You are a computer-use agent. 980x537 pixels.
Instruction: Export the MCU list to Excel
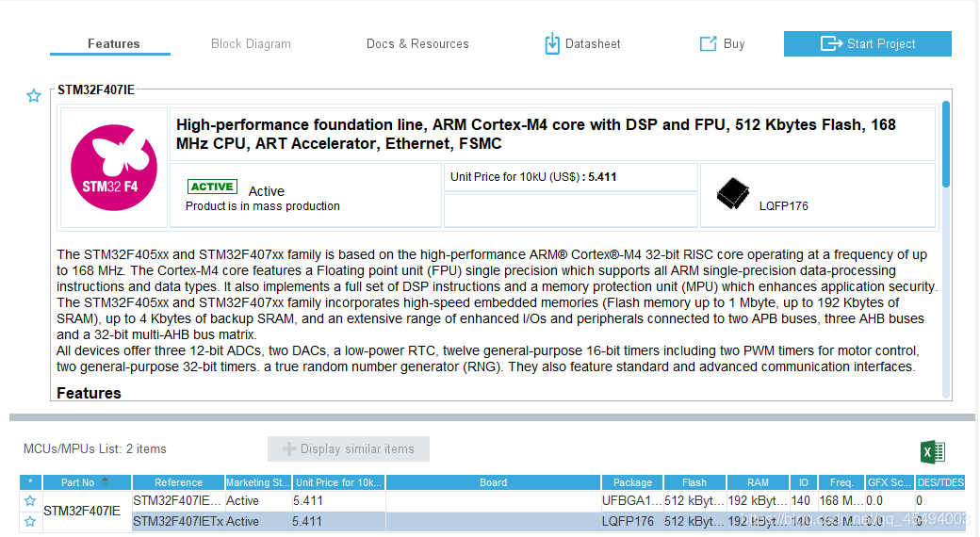(933, 451)
